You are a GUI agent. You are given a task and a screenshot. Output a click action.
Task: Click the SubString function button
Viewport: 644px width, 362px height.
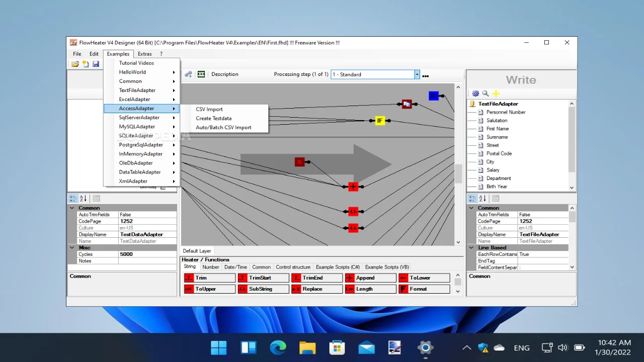[263, 289]
